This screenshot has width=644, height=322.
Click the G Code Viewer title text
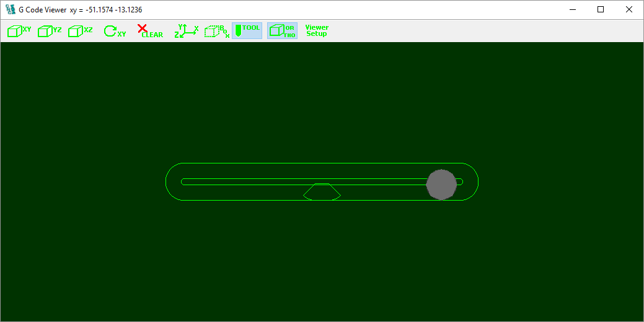click(42, 10)
